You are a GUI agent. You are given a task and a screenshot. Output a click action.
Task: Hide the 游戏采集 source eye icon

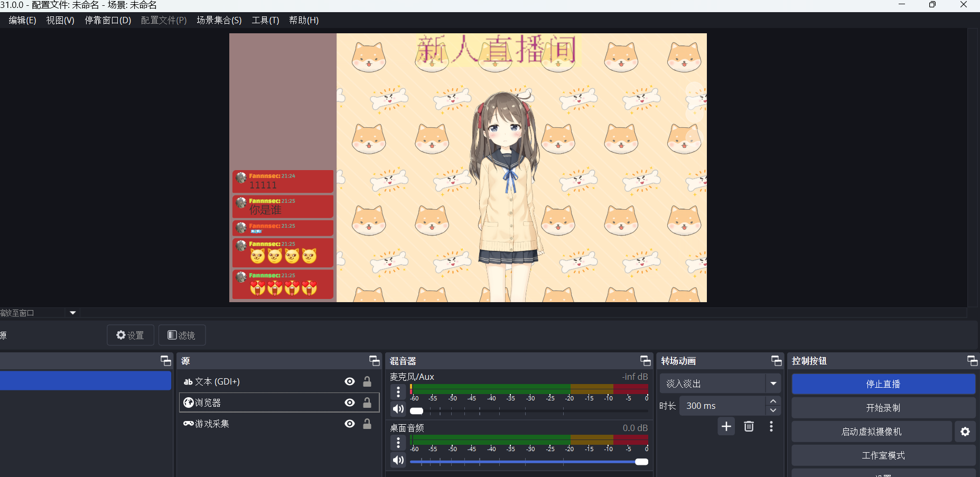(350, 424)
